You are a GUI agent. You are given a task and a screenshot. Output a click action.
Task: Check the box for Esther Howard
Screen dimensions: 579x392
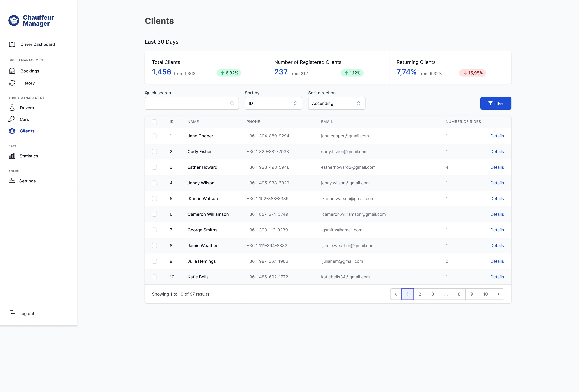coord(154,167)
